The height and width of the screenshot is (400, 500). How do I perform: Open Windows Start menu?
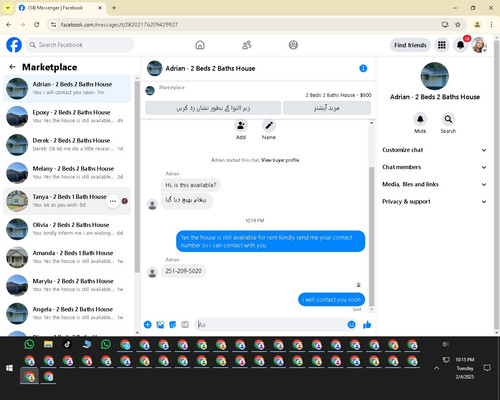point(9,368)
